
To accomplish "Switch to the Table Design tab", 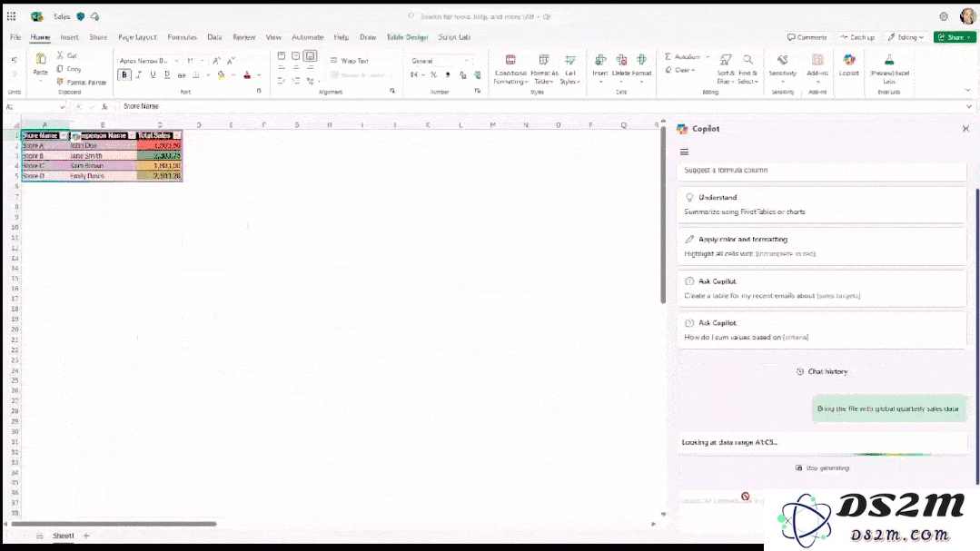I will [407, 37].
